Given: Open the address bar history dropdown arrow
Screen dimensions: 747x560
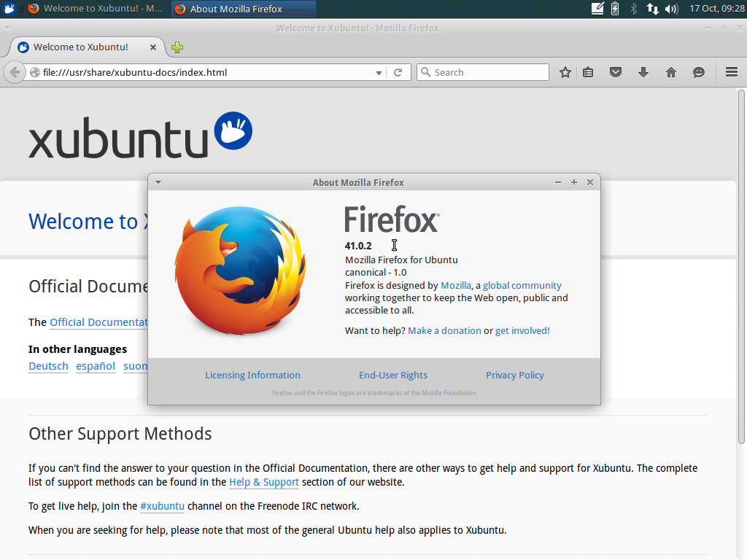Looking at the screenshot, I should (x=379, y=72).
